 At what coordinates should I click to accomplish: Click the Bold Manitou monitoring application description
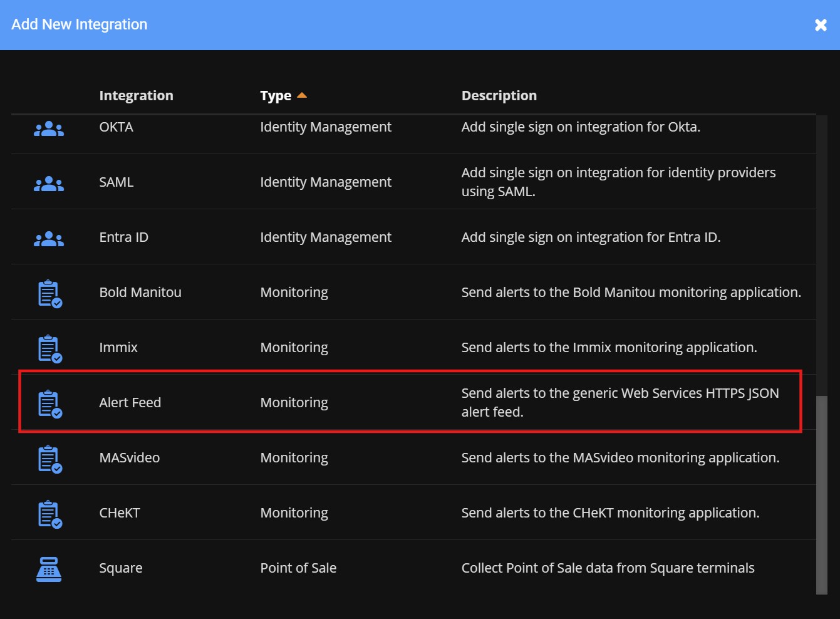point(631,293)
